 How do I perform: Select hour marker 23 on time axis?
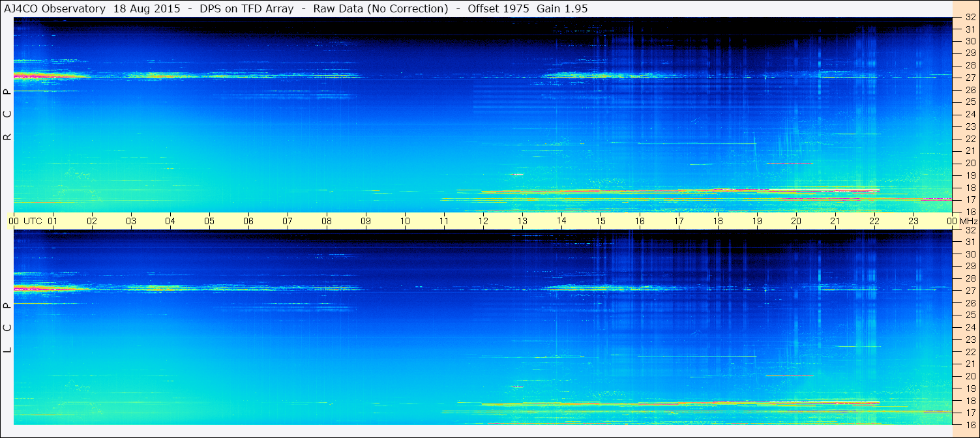point(913,221)
